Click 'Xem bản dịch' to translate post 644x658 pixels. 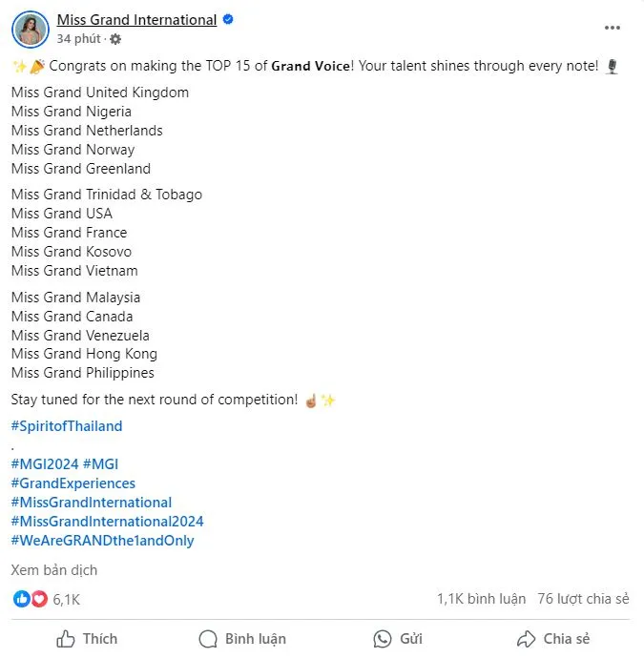point(54,570)
